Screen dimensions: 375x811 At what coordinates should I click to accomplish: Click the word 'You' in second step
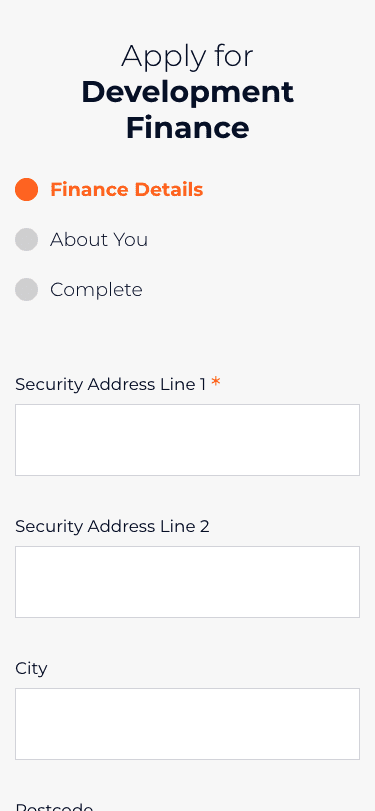click(x=131, y=239)
